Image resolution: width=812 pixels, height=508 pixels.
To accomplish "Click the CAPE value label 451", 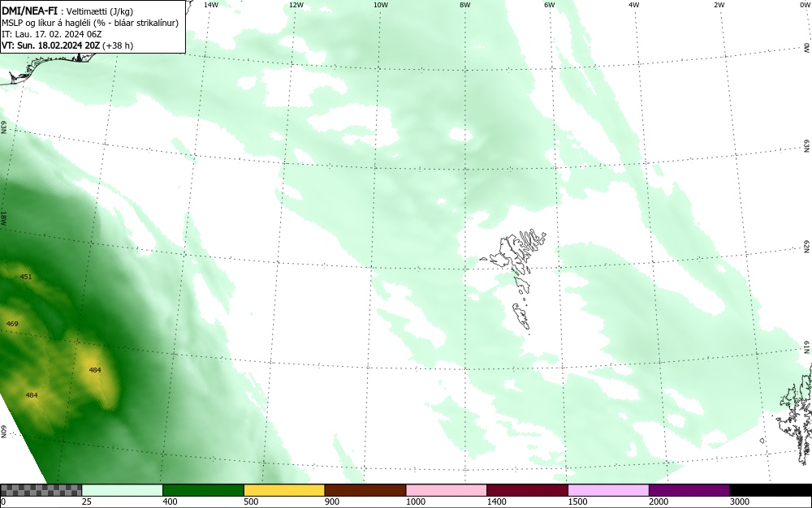I will tap(26, 277).
